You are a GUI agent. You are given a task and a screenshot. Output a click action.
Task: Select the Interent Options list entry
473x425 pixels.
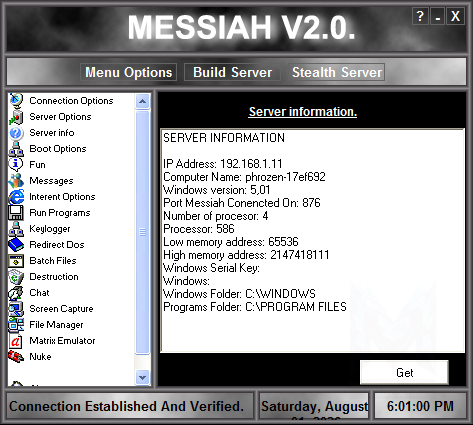pyautogui.click(x=62, y=197)
